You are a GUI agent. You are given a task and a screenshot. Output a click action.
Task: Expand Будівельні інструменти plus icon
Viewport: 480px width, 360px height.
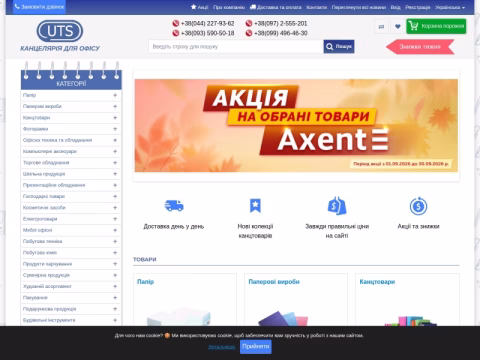point(115,320)
